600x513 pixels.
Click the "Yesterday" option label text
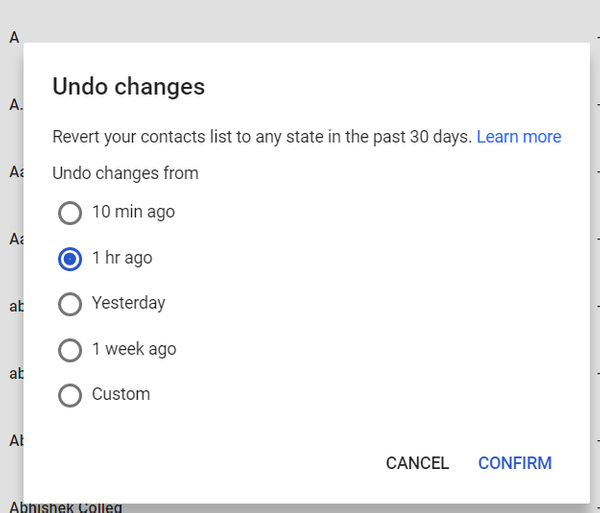coord(128,303)
